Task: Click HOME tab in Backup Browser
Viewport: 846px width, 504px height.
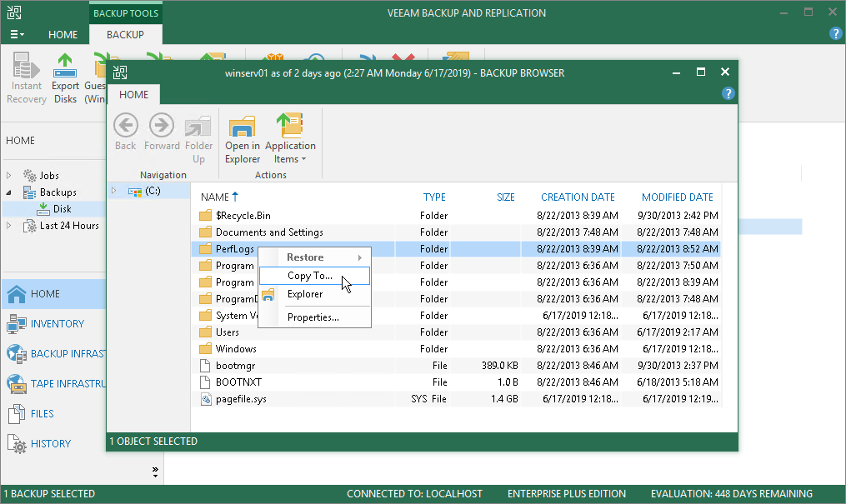Action: click(133, 95)
